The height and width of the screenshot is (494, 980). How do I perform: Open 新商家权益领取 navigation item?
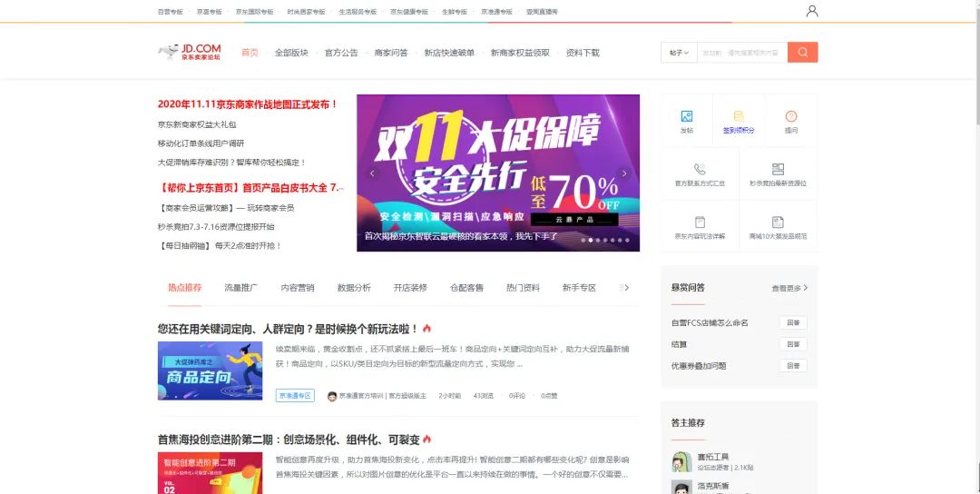(520, 53)
